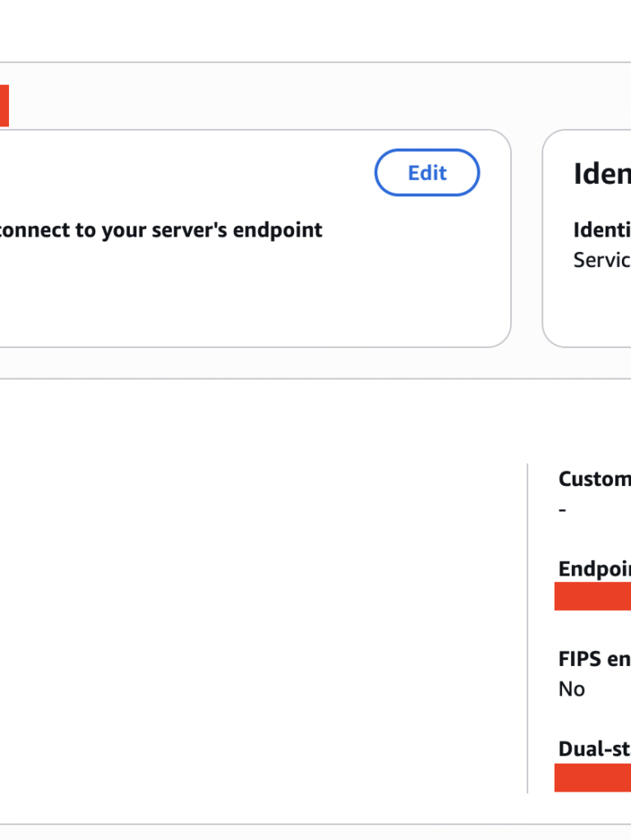Viewport: 631px width, 840px height.
Task: Click the Edit button in the protocols card
Action: tap(427, 172)
